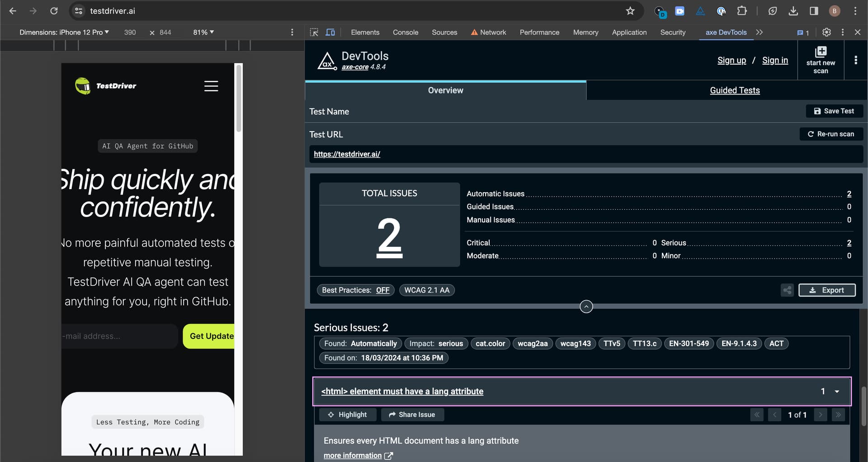Click the start new scan button
Screen dimensions: 868x462
(x=821, y=60)
